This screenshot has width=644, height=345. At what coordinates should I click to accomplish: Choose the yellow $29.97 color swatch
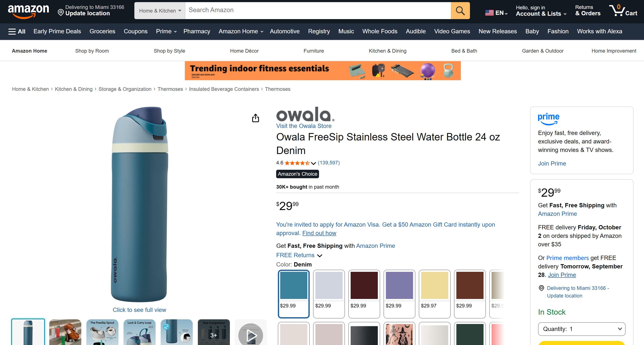pyautogui.click(x=434, y=294)
